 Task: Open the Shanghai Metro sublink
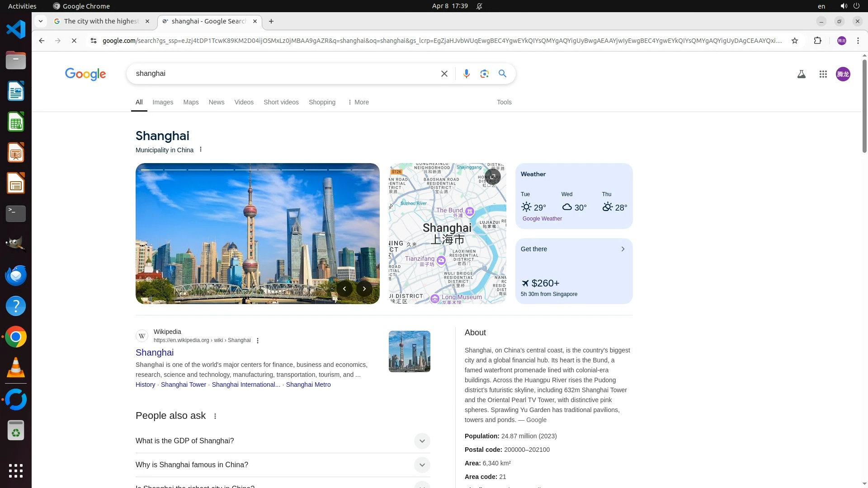[308, 385]
